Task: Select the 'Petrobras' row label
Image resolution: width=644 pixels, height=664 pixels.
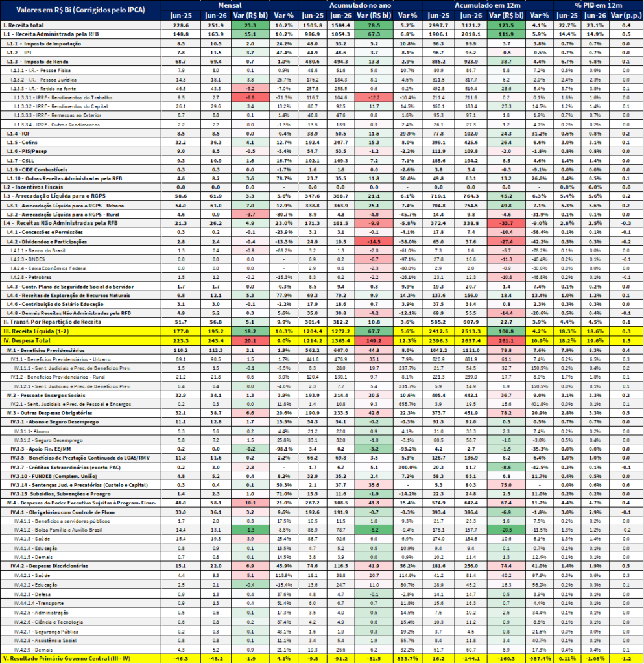Action: point(31,277)
